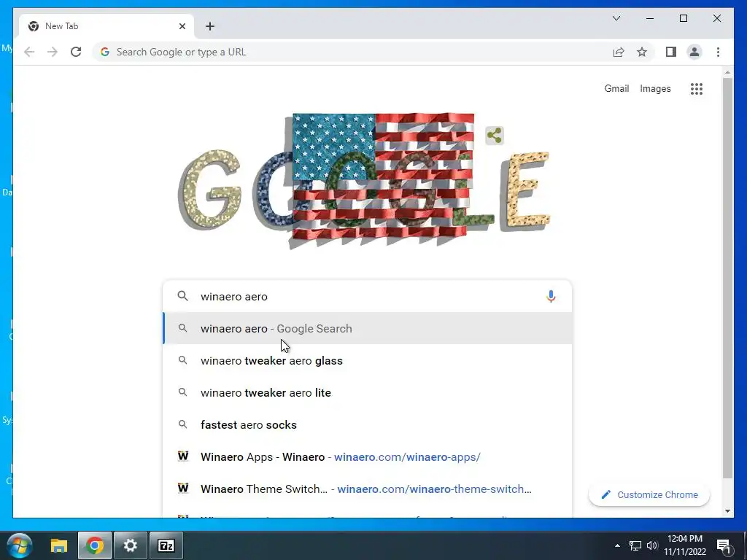Open the notification center icon
747x560 pixels.
coord(724,545)
